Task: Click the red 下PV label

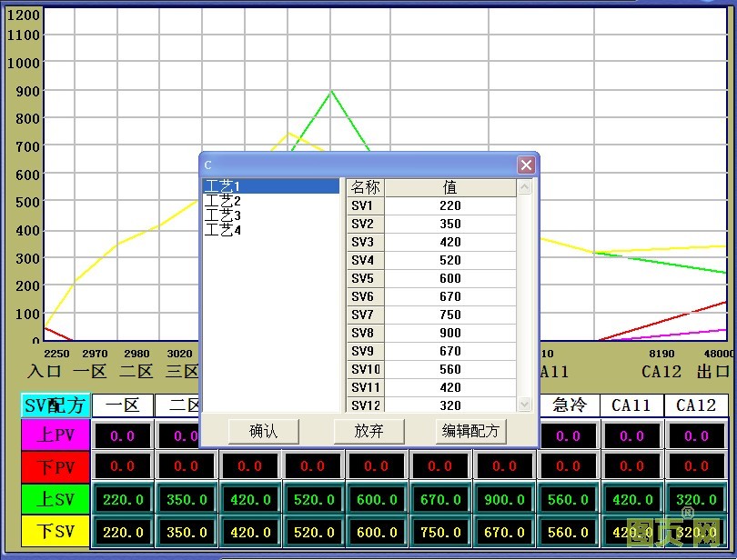Action: 56,466
